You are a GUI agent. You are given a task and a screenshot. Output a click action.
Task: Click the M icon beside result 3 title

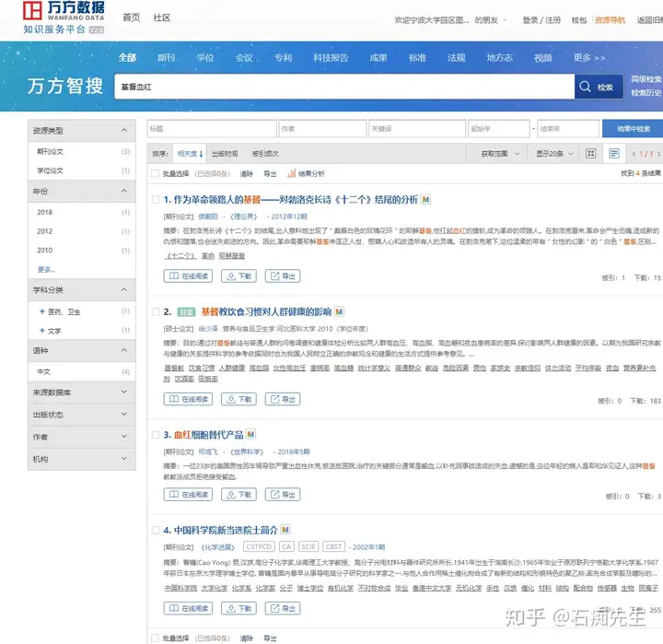pyautogui.click(x=250, y=435)
